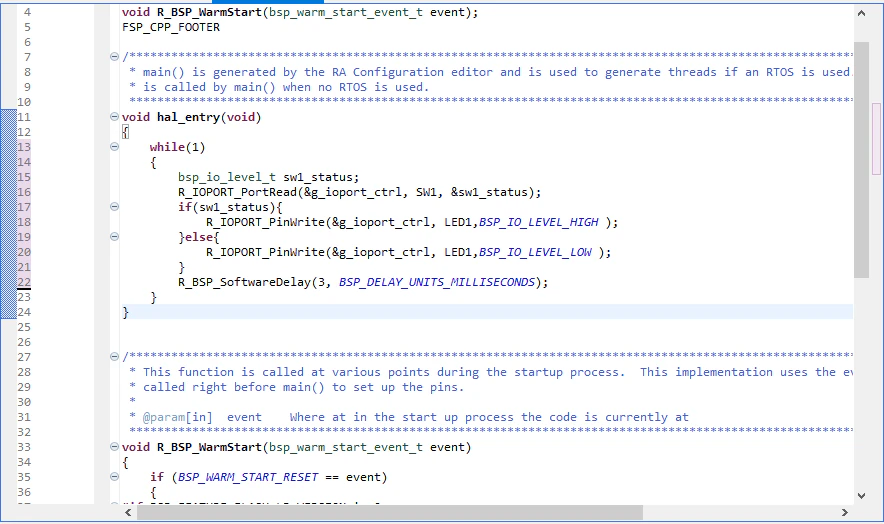
Task: Collapse the hal_entry function fold marker
Action: 114,117
